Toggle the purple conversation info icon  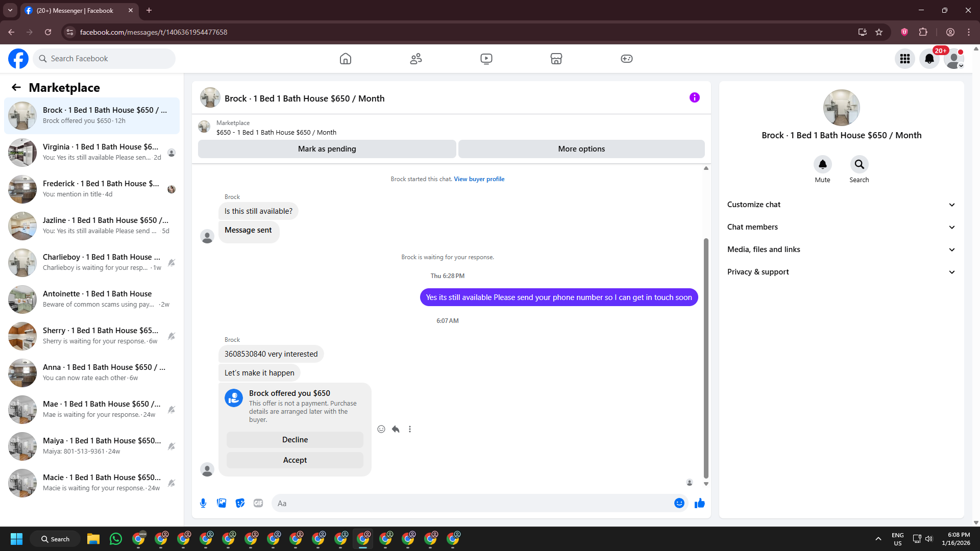[x=694, y=97]
